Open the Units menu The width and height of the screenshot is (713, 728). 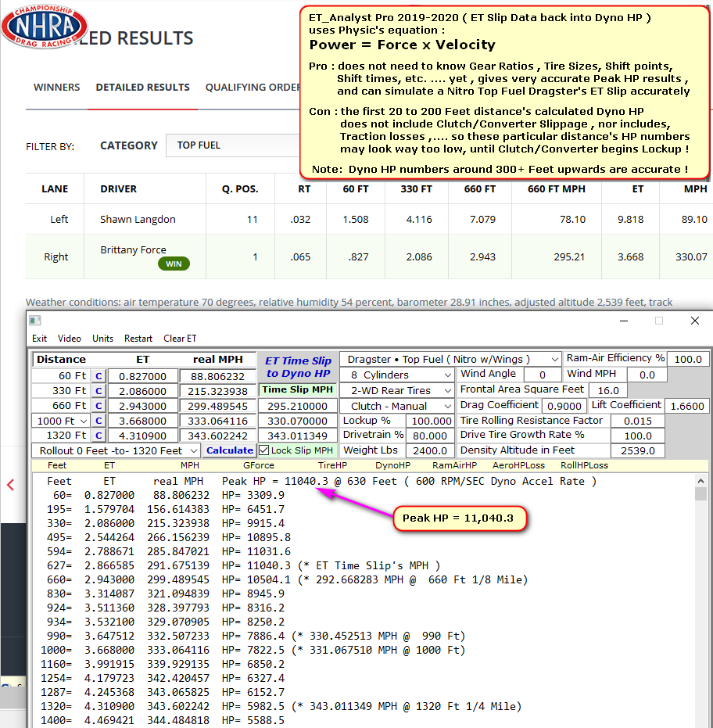102,339
